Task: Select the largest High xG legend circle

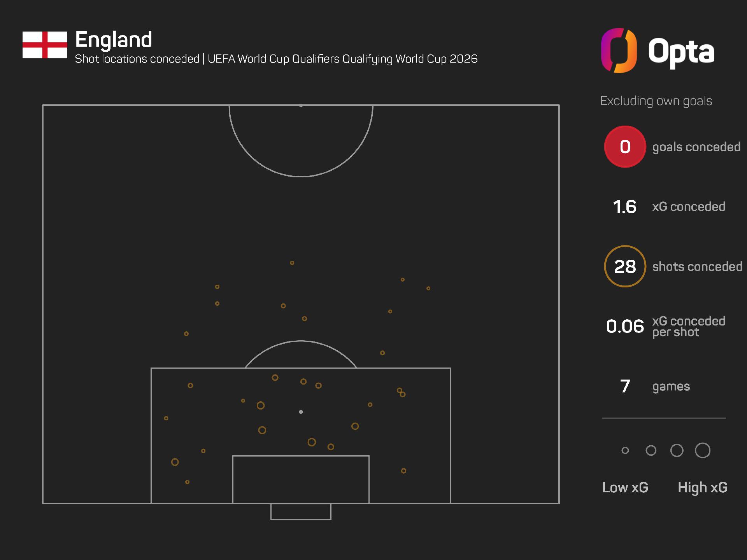Action: click(703, 451)
